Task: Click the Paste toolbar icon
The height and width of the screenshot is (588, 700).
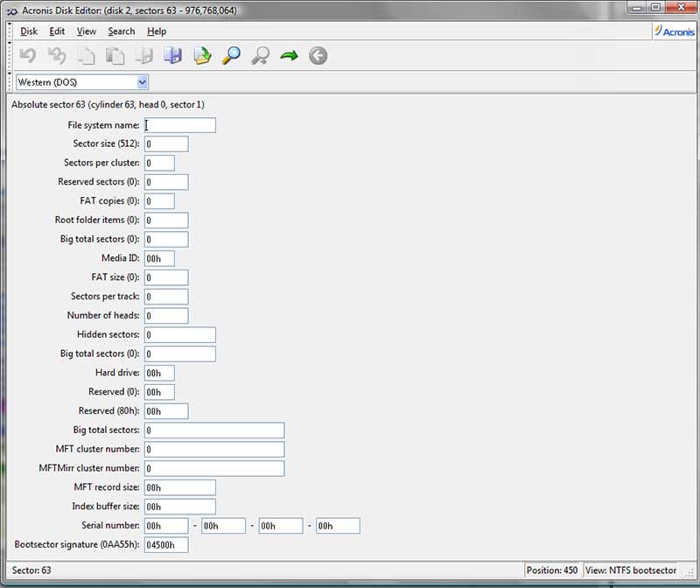Action: pyautogui.click(x=115, y=56)
